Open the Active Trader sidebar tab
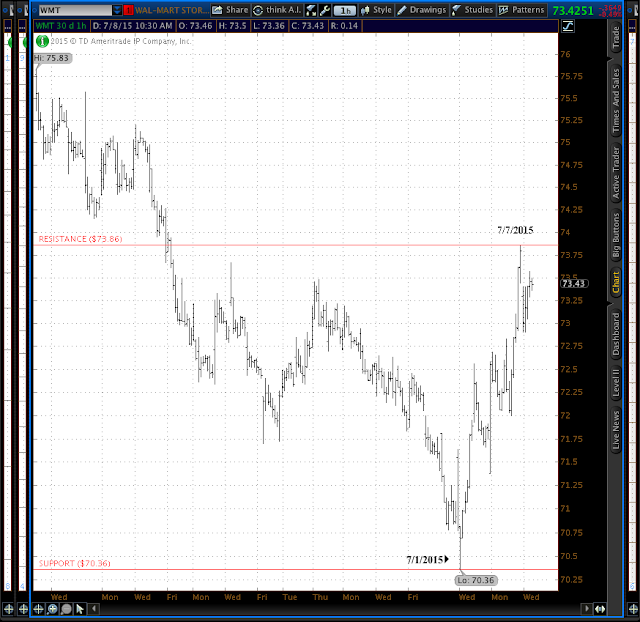This screenshot has width=640, height=622. [616, 173]
